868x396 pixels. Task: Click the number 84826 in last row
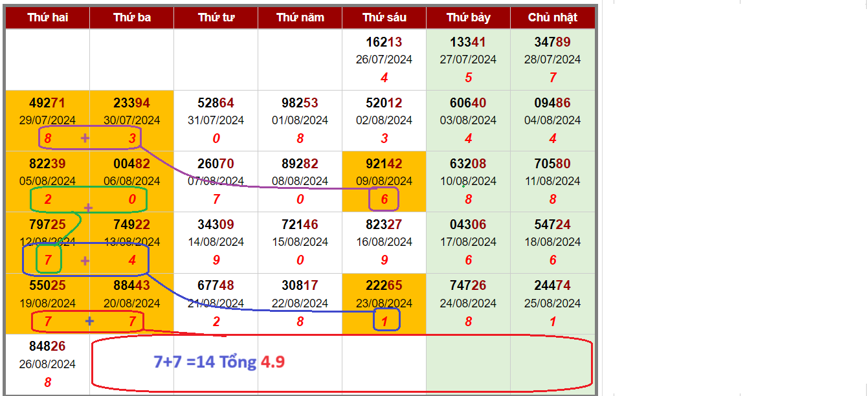[47, 347]
